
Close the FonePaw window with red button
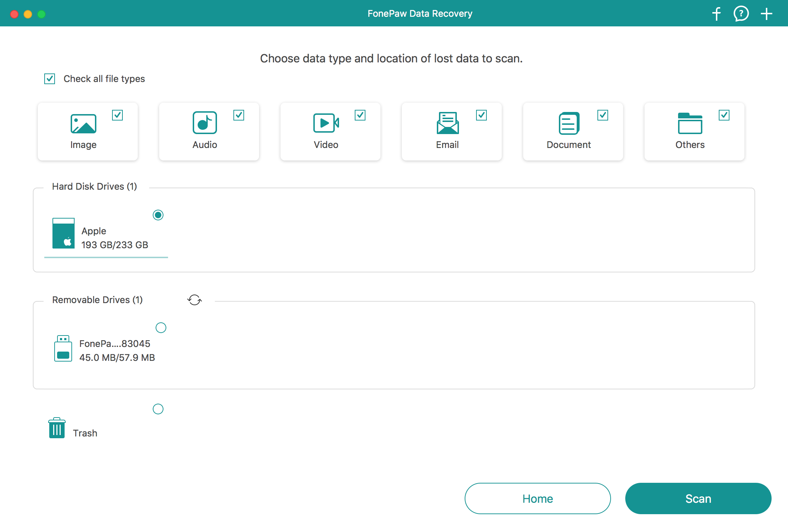[14, 14]
